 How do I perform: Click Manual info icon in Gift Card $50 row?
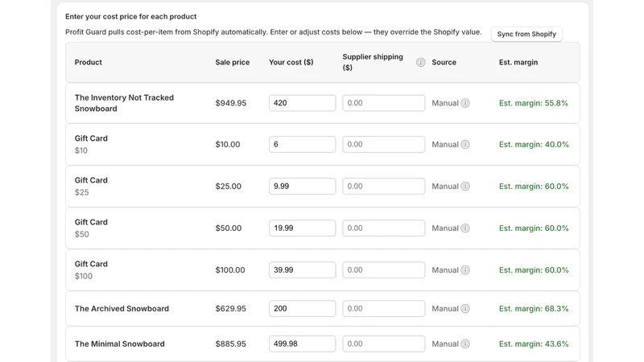coord(465,228)
